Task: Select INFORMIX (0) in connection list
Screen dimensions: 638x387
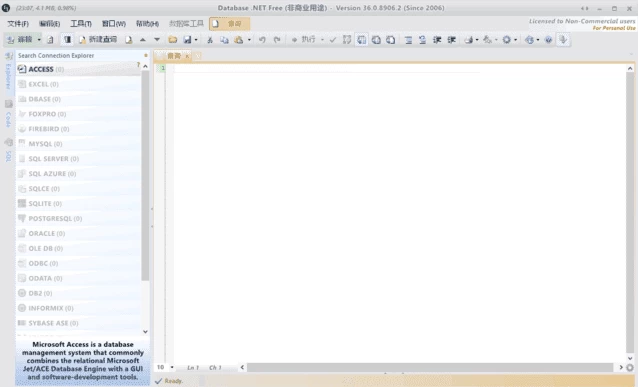Action: click(x=78, y=308)
